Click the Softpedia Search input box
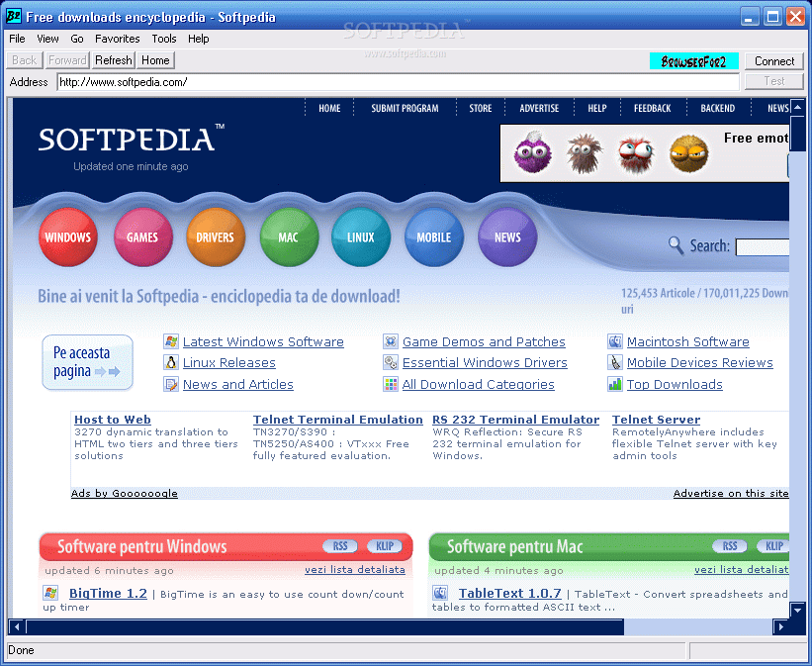 (x=763, y=246)
